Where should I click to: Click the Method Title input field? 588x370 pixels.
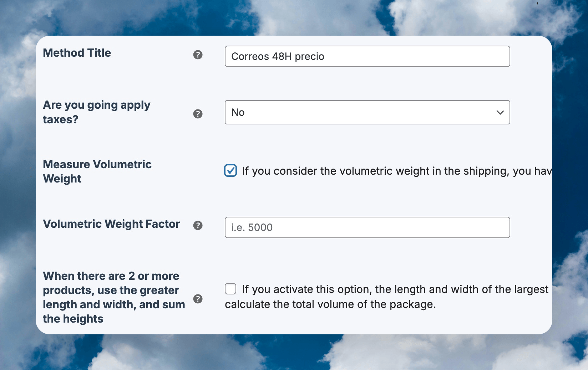pyautogui.click(x=367, y=56)
